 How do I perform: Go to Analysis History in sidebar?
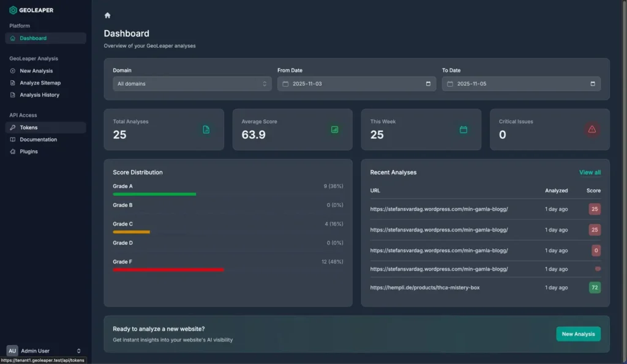39,95
